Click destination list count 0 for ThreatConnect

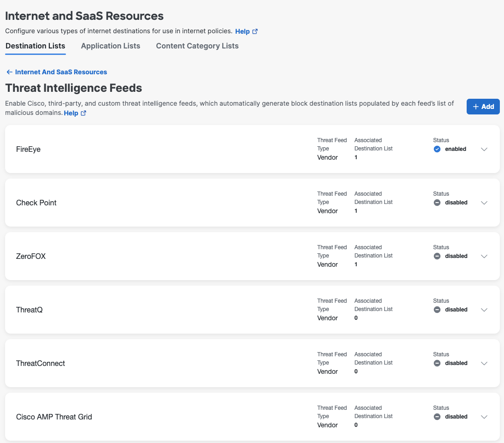(x=356, y=371)
